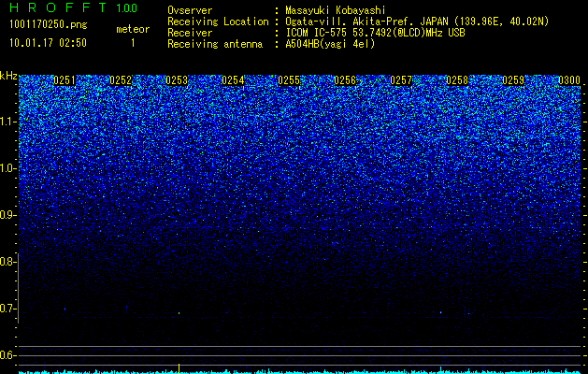The image size is (588, 374).
Task: Click the cyan signal level strip along the bottom
Action: 300,372
